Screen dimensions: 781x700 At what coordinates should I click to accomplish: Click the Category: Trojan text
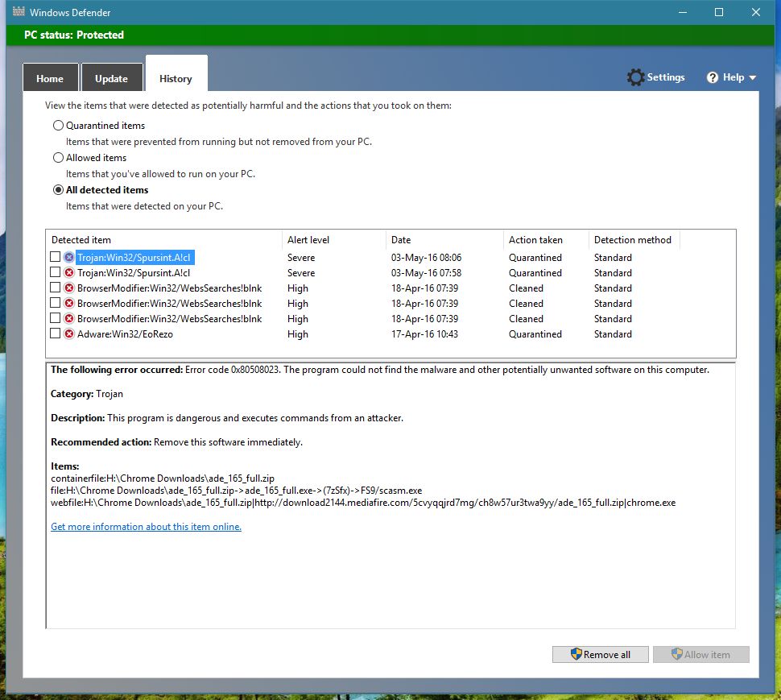click(x=87, y=394)
